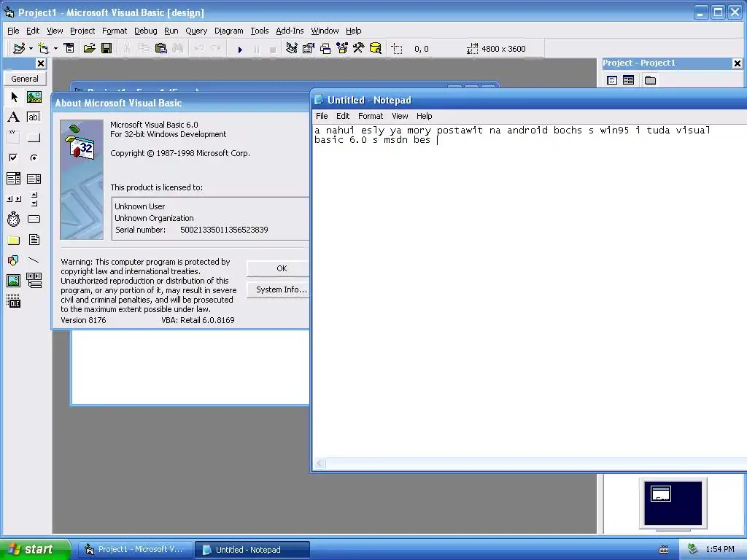The height and width of the screenshot is (560, 747).
Task: Select the OLE control tool
Action: pos(14,301)
